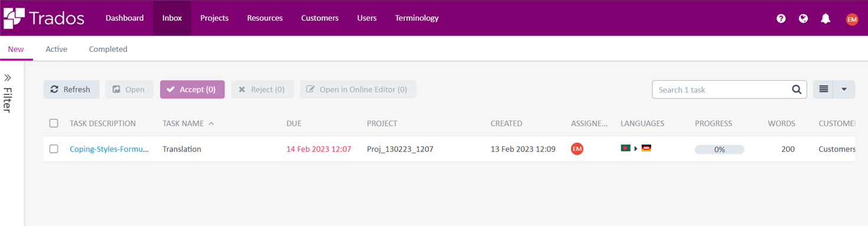The width and height of the screenshot is (868, 226).
Task: Click the due date 14 Feb 2023 12:07
Action: 318,149
